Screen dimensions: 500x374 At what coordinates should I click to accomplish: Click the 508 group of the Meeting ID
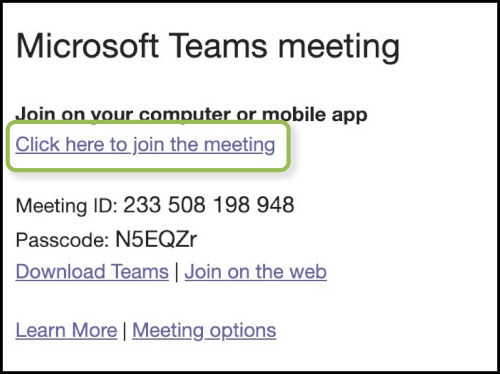tap(187, 205)
